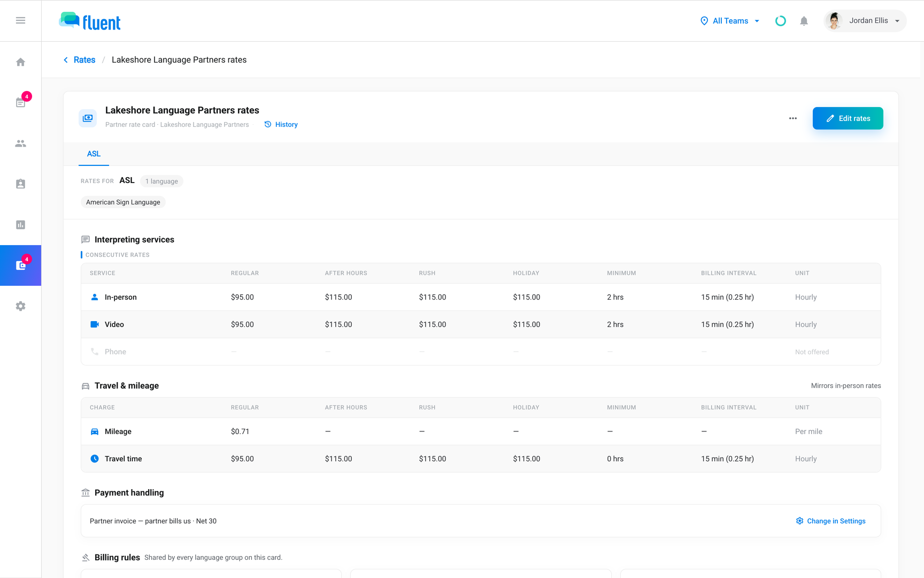Open the calendar sidebar icon with badge
The width and height of the screenshot is (924, 578).
coord(20,102)
